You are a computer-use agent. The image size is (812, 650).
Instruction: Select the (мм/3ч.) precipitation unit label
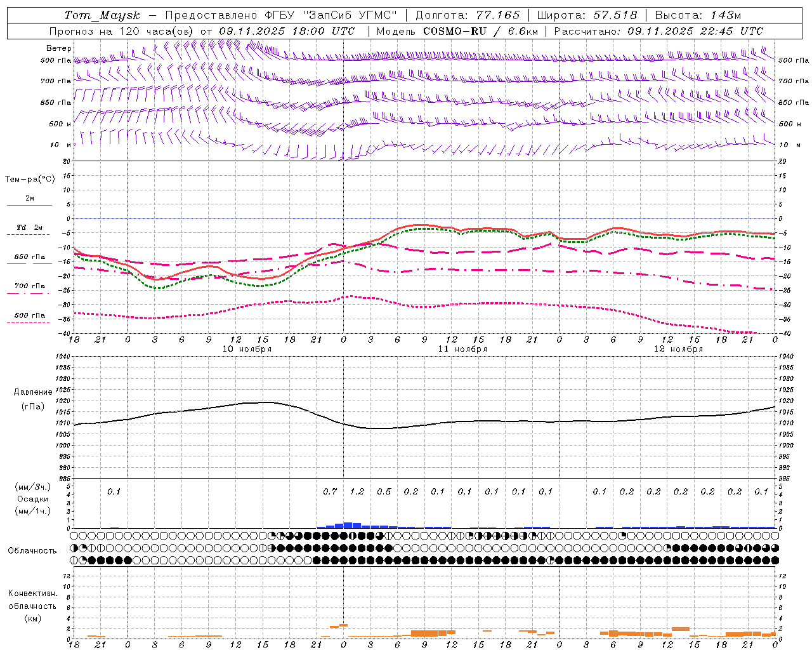[x=32, y=487]
